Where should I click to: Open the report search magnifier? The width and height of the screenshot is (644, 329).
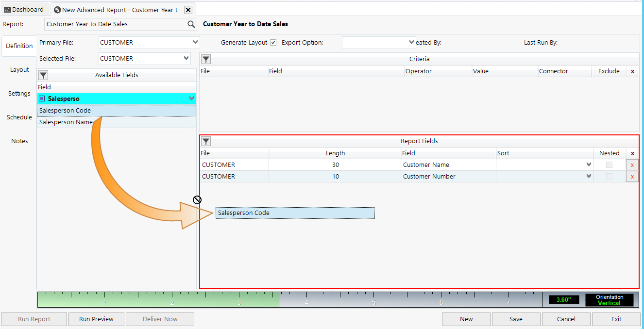click(x=191, y=24)
